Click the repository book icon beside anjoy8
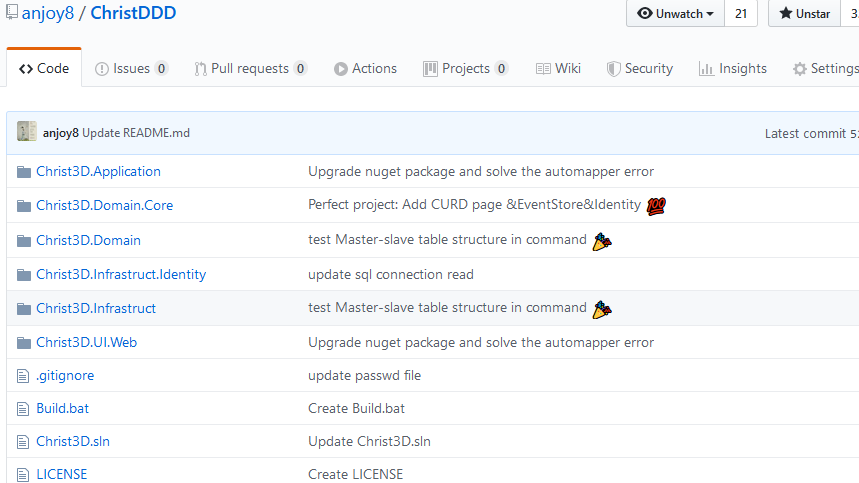 point(12,12)
